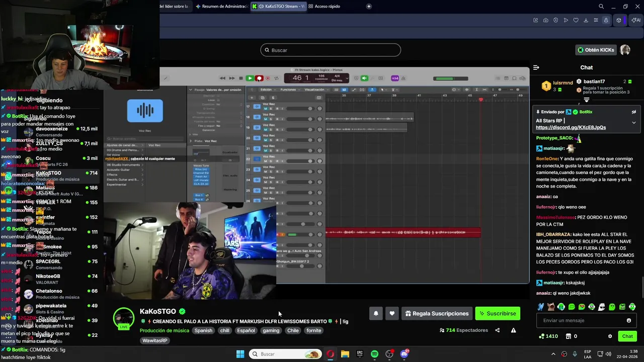This screenshot has width=644, height=362.
Task: Switch to Resumen de Administrac browser tab
Action: [x=221, y=7]
